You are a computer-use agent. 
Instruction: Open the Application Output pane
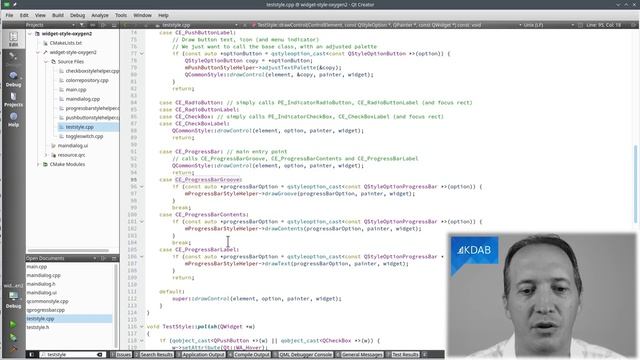[200, 355]
